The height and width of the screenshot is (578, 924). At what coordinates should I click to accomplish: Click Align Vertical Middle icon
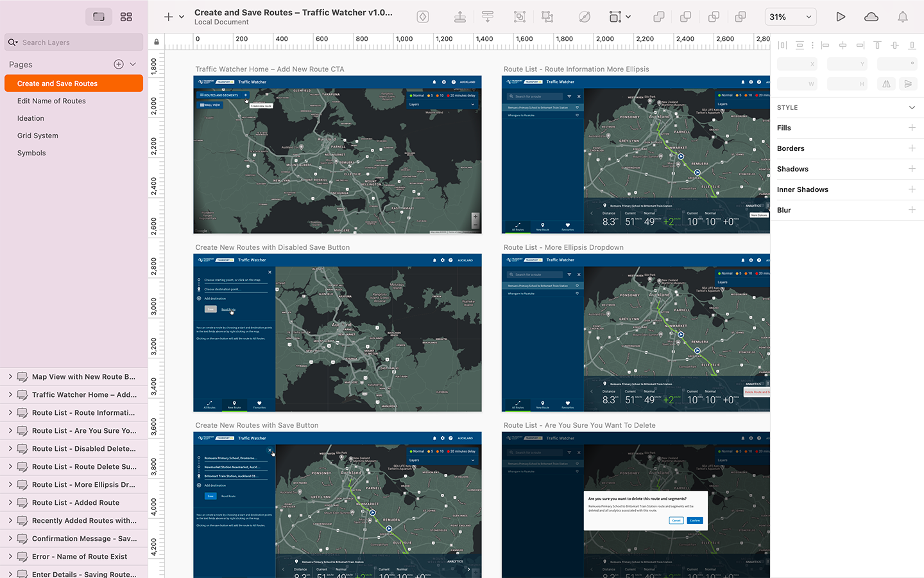(894, 46)
